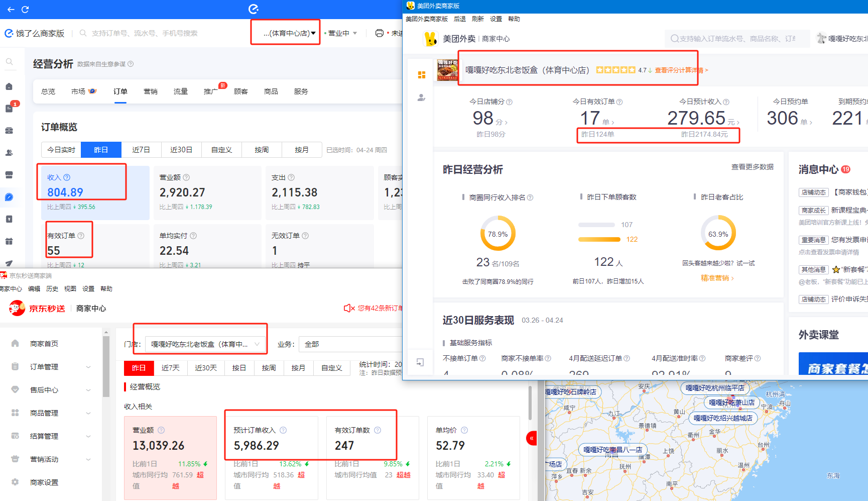Open 查看评分计算详情 link in Meituan
868x501 pixels.
(x=681, y=70)
